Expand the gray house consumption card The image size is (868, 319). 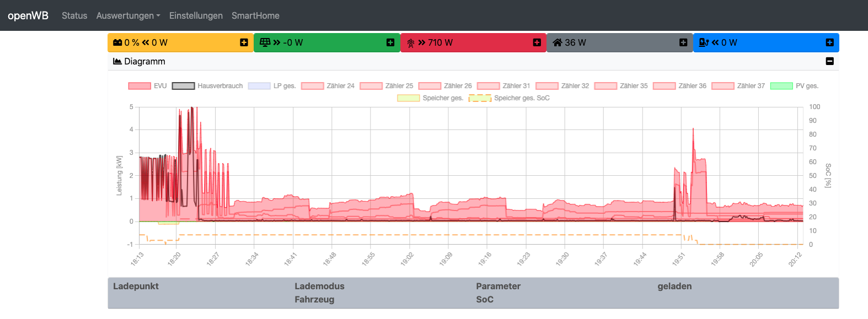click(x=683, y=42)
